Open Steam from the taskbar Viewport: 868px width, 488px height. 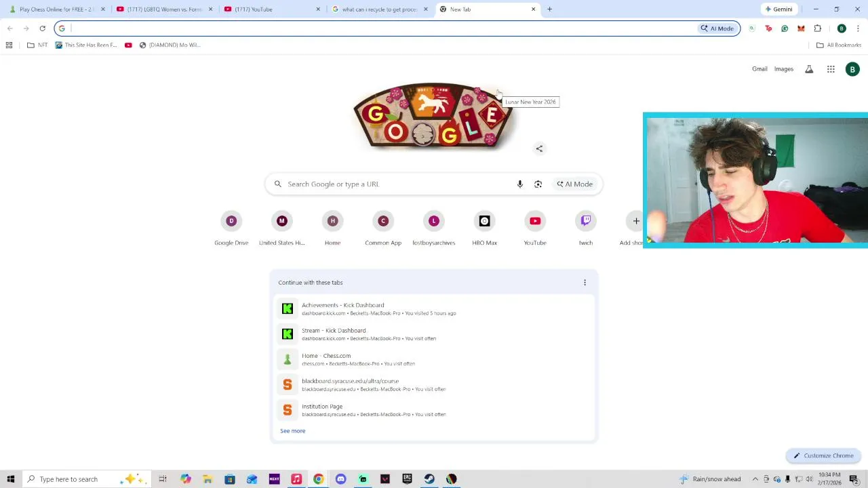[429, 479]
